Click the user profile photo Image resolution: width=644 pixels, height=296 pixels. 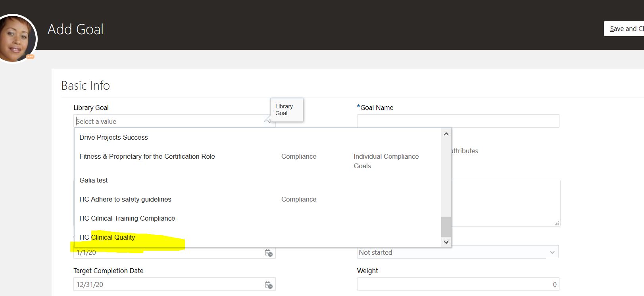pos(16,38)
